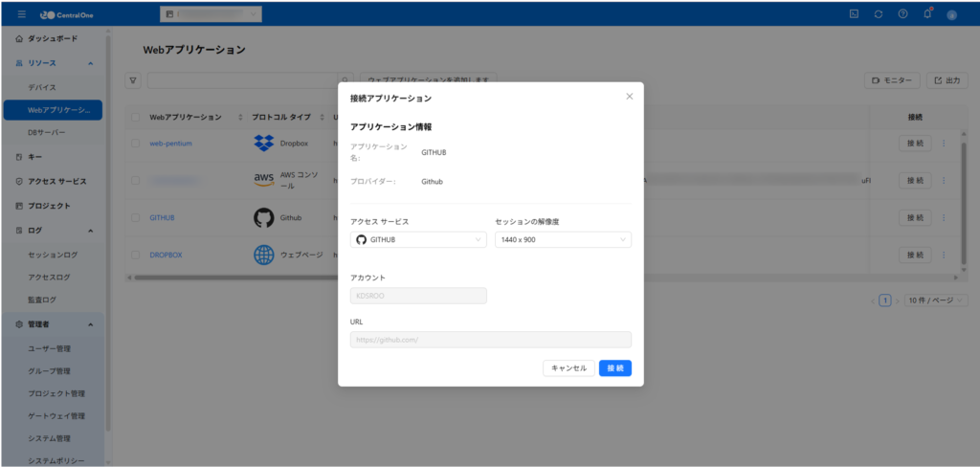This screenshot has height=467, width=980.
Task: Open the terminal console icon in header
Action: [x=854, y=14]
